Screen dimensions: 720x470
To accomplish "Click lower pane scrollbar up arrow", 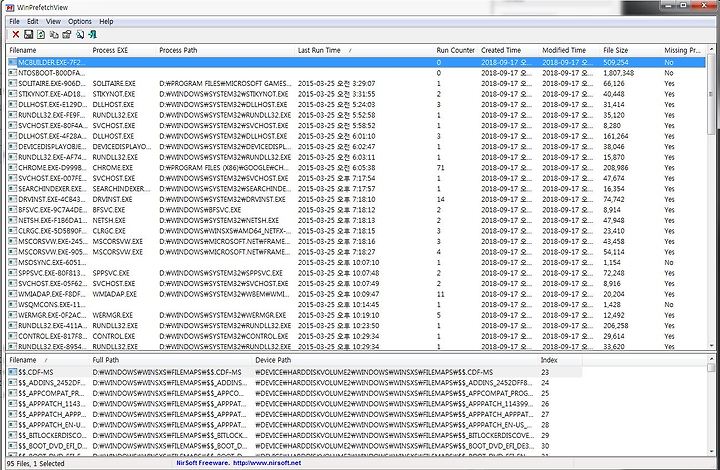I will pos(711,359).
